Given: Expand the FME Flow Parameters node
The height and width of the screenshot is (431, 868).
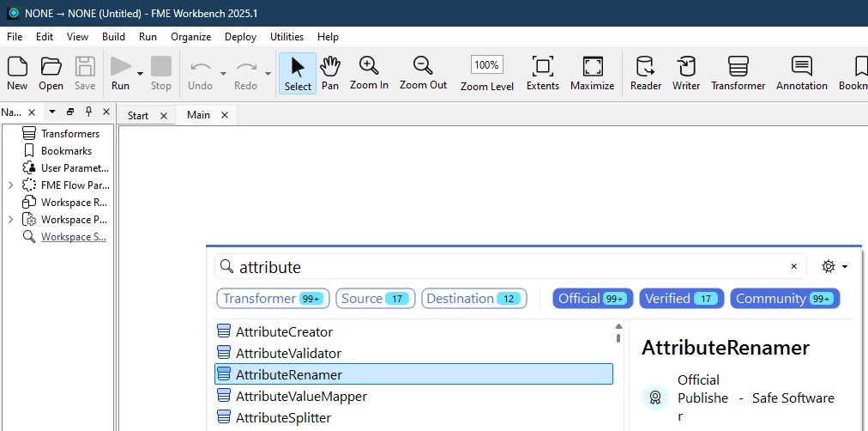Looking at the screenshot, I should pos(10,185).
